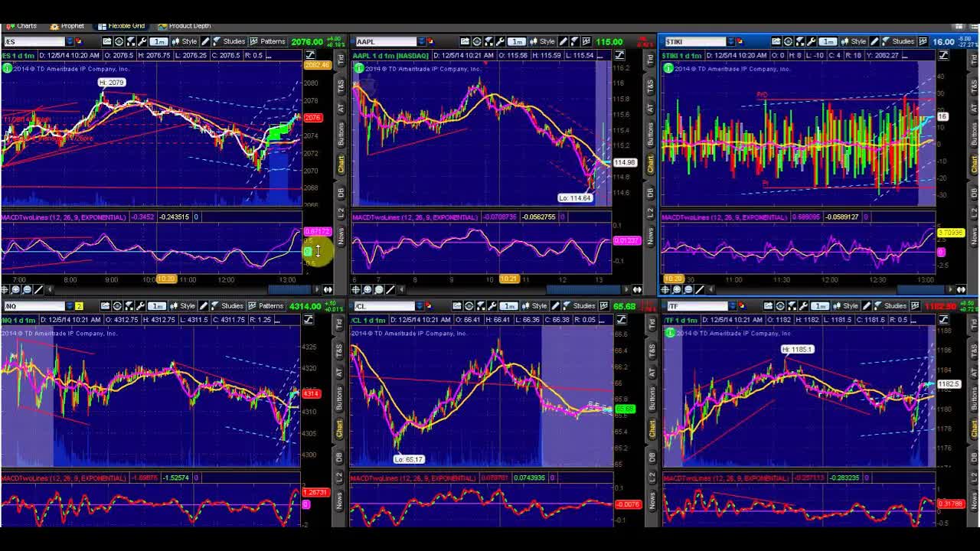Click the /TF 1182.5 price label
980x551 pixels.
pyautogui.click(x=948, y=384)
